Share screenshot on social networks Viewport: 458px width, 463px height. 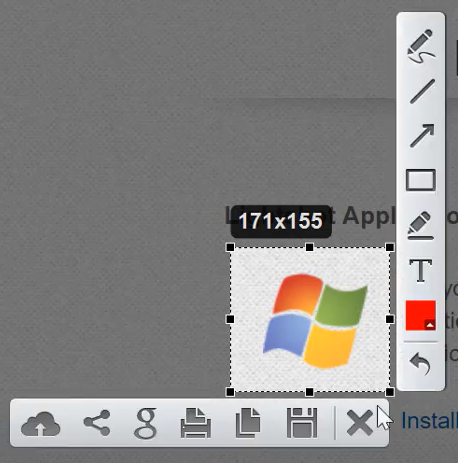[97, 423]
